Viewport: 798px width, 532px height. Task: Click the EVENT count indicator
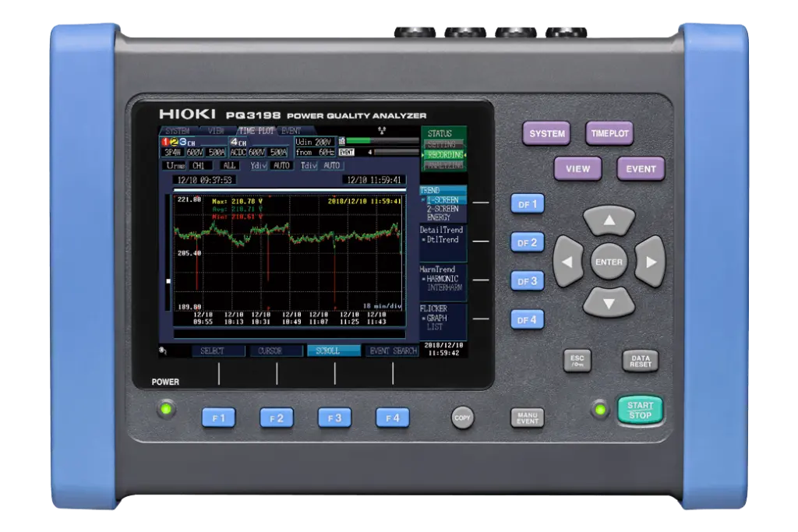(346, 152)
